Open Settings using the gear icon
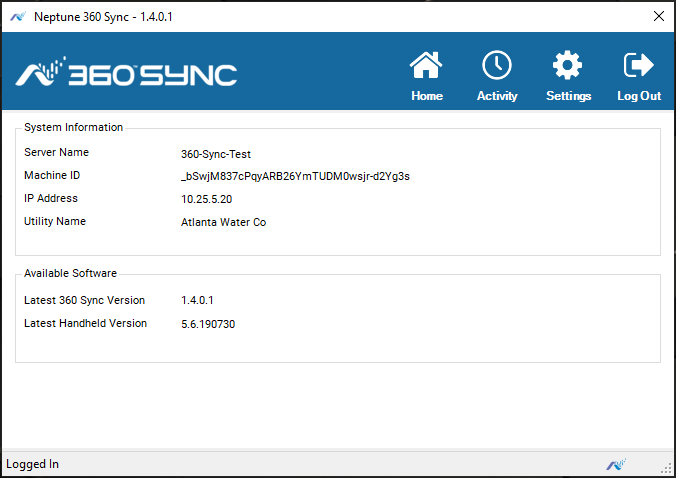Image resolution: width=676 pixels, height=478 pixels. coord(568,67)
